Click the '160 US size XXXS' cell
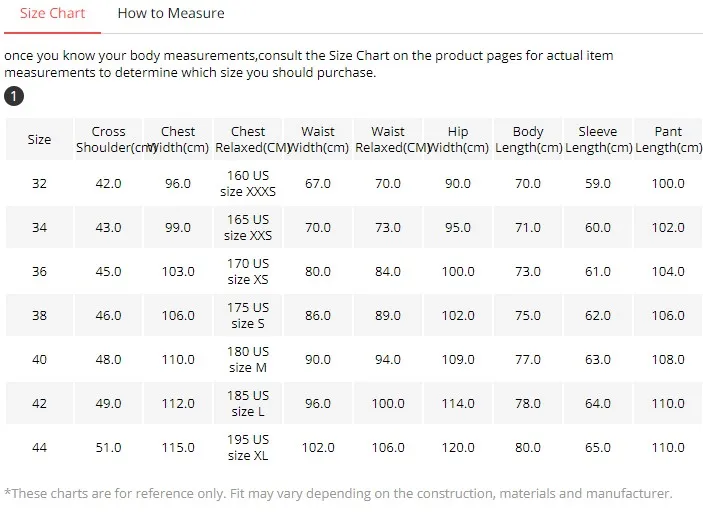Image resolution: width=703 pixels, height=530 pixels. tap(248, 183)
